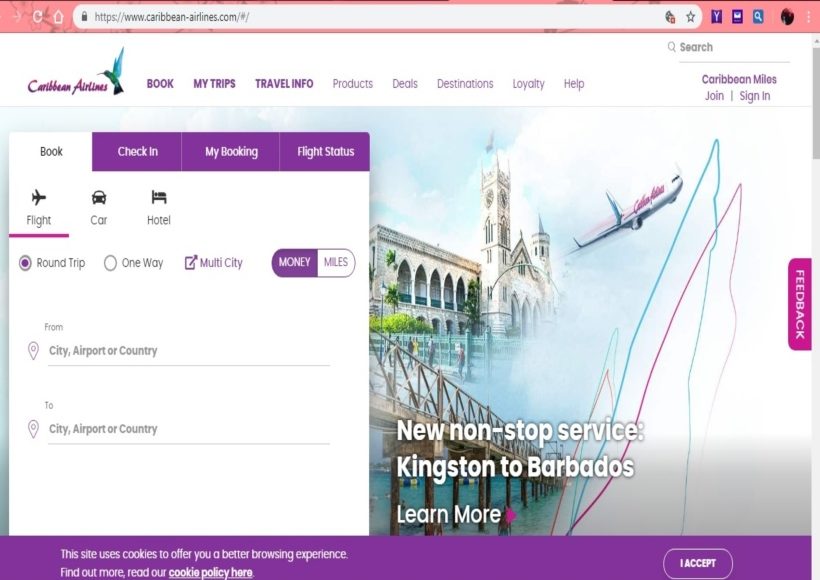Open the blue magnifier search extension
Screen dimensions: 820x580
click(x=758, y=17)
